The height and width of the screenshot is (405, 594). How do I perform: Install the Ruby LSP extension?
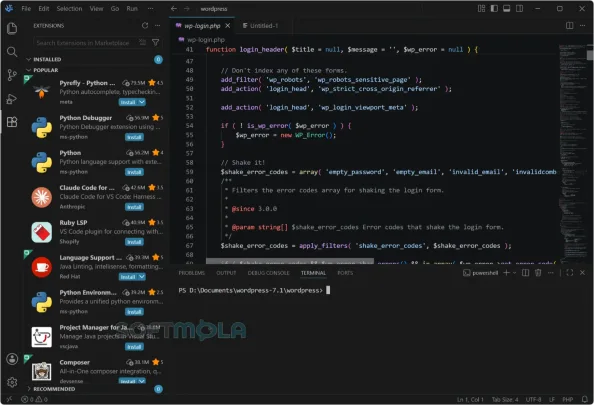pos(134,242)
